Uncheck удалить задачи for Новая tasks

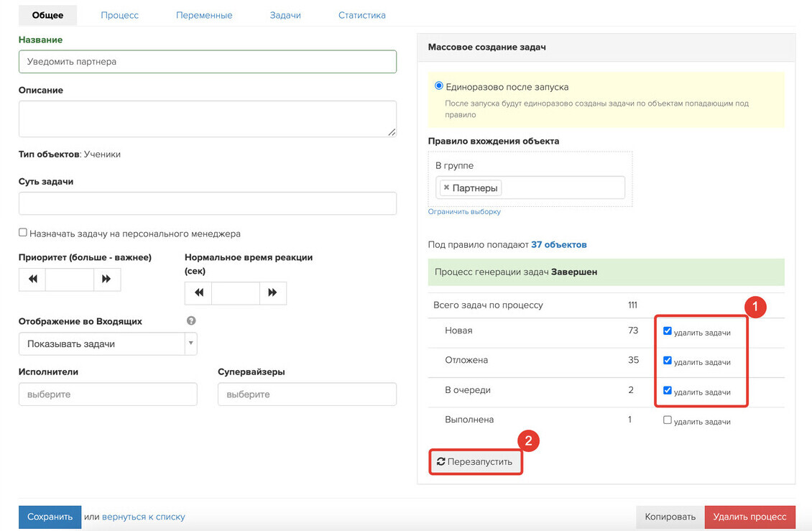668,331
